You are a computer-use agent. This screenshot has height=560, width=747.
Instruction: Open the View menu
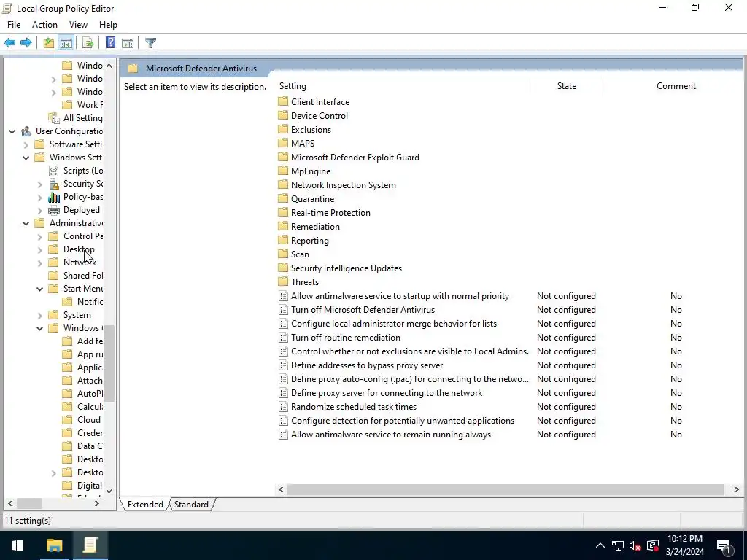click(78, 25)
